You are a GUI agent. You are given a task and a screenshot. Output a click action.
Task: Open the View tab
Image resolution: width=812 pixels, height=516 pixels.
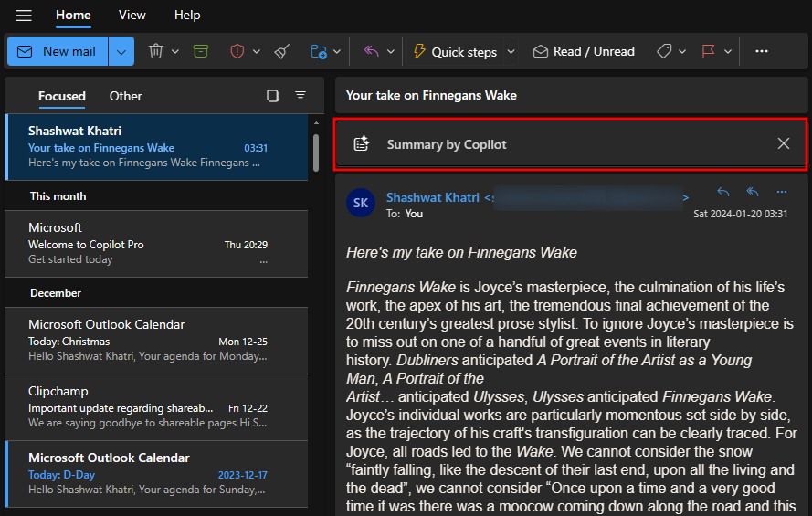click(x=132, y=16)
